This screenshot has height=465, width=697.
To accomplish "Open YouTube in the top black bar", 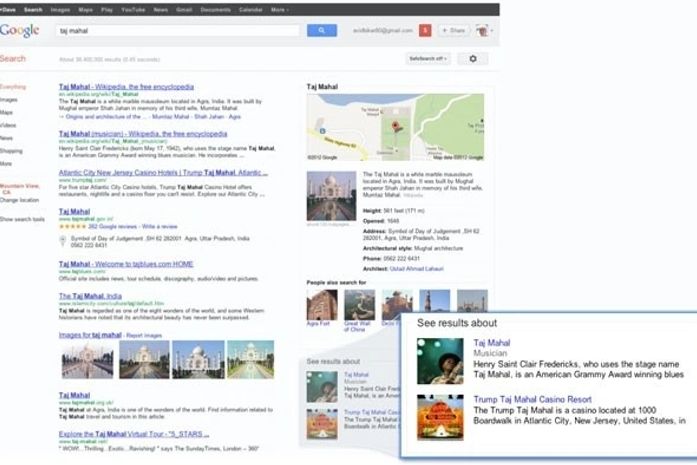I will 133,9.
